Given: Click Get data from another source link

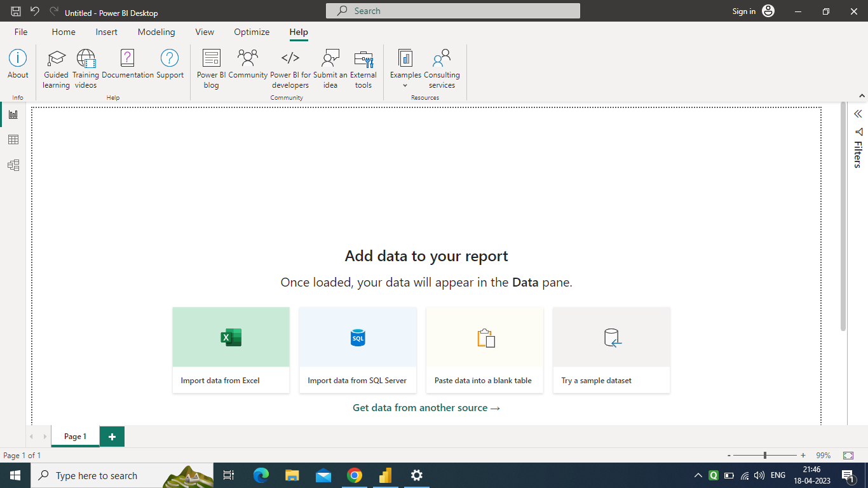Looking at the screenshot, I should [x=426, y=408].
